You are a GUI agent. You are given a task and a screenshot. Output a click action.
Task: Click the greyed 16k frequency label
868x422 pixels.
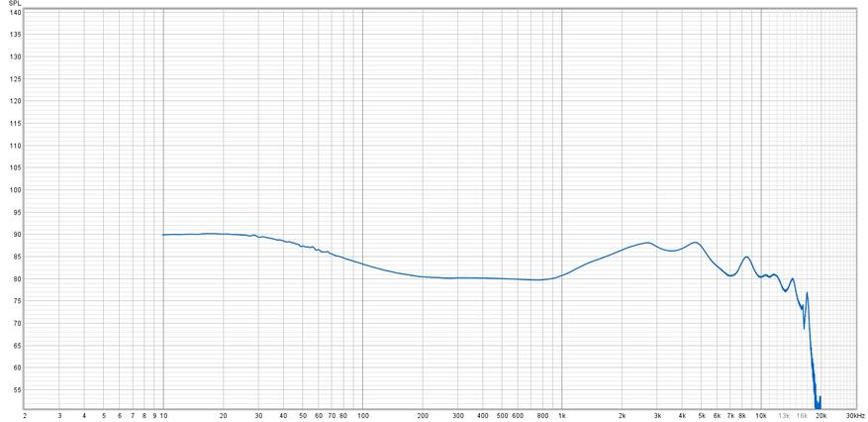click(802, 415)
